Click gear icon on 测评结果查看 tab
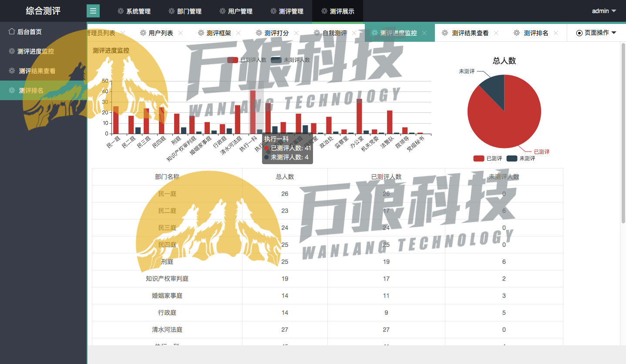The width and height of the screenshot is (626, 364). click(445, 33)
